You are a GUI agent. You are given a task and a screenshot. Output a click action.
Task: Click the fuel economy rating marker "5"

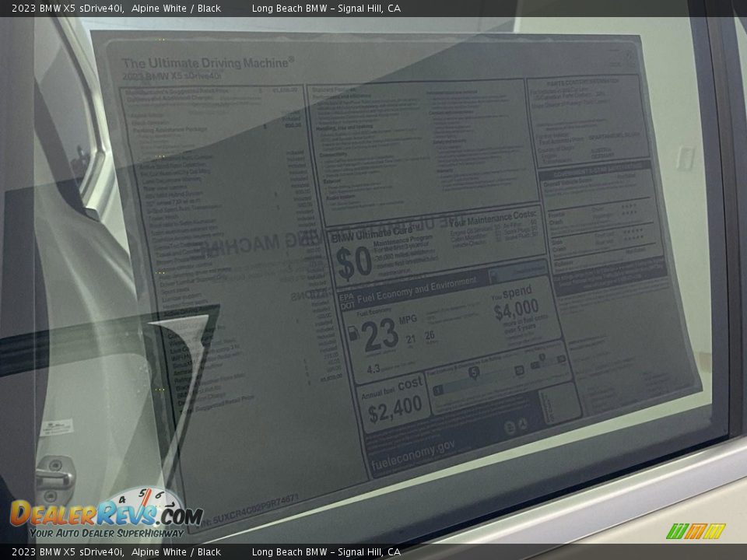(x=474, y=373)
